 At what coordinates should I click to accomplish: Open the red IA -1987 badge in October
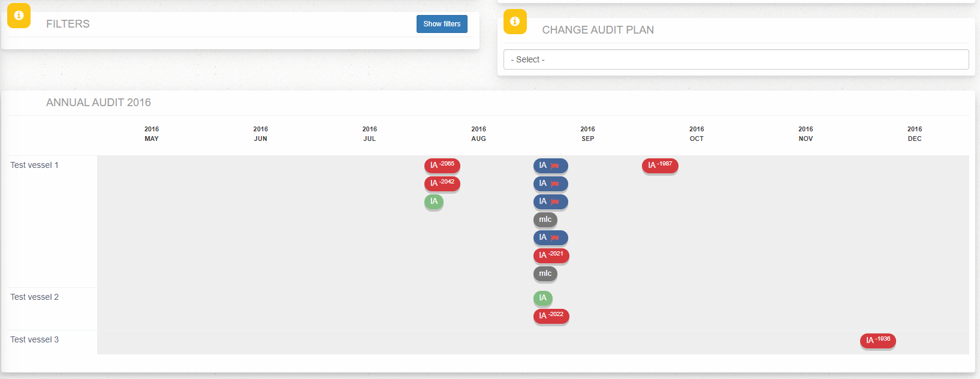(x=659, y=165)
